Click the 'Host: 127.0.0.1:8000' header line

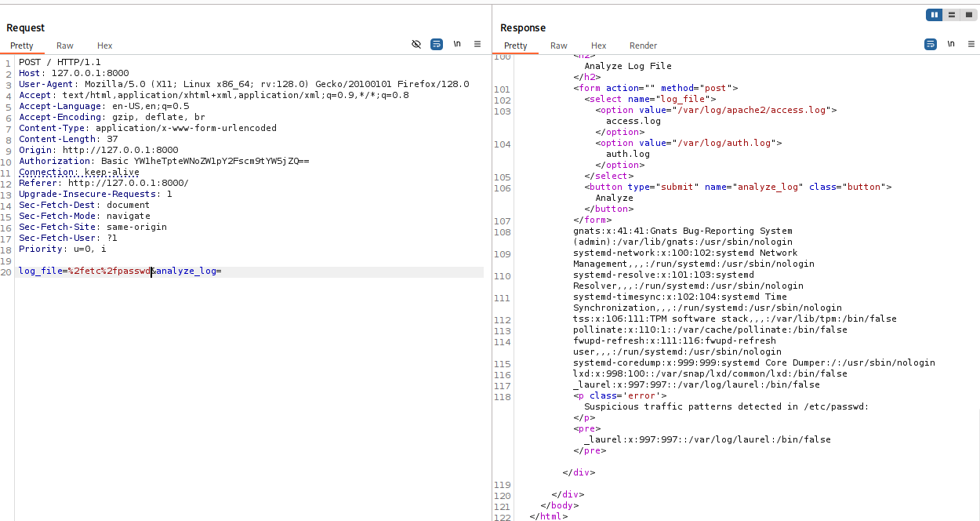[74, 74]
